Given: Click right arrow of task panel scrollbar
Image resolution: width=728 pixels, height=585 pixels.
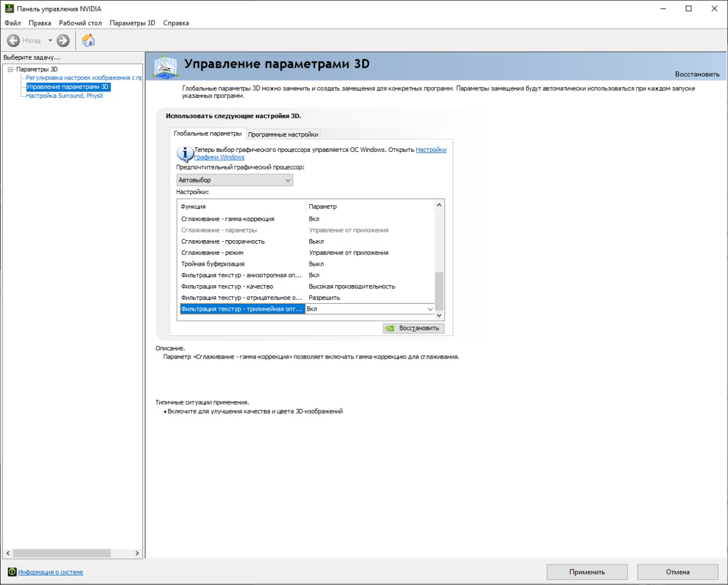Looking at the screenshot, I should click(x=137, y=553).
